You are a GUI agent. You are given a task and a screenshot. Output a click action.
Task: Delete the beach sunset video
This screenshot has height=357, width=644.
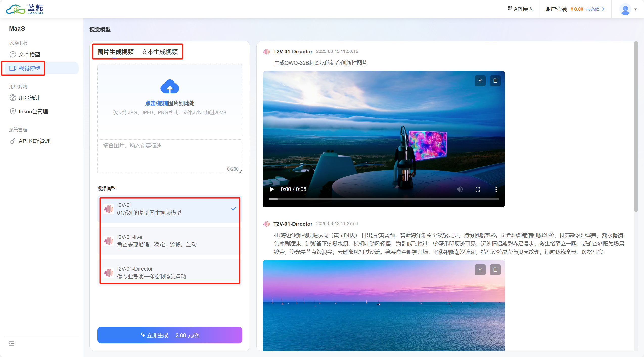pyautogui.click(x=495, y=270)
